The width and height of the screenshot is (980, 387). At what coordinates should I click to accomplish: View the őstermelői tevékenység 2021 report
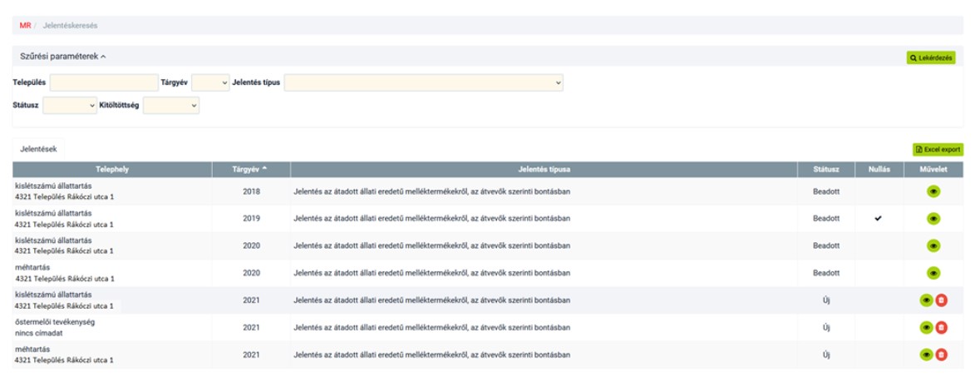926,328
